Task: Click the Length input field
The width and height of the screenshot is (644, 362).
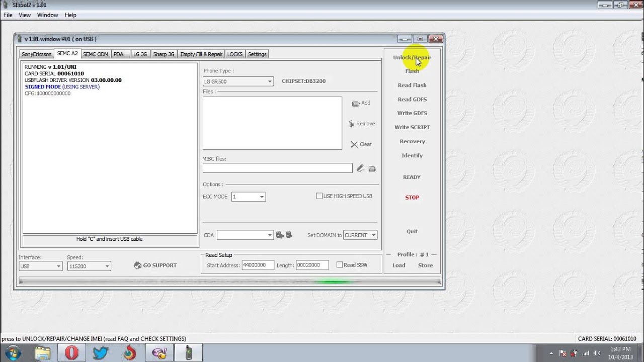Action: click(x=312, y=265)
